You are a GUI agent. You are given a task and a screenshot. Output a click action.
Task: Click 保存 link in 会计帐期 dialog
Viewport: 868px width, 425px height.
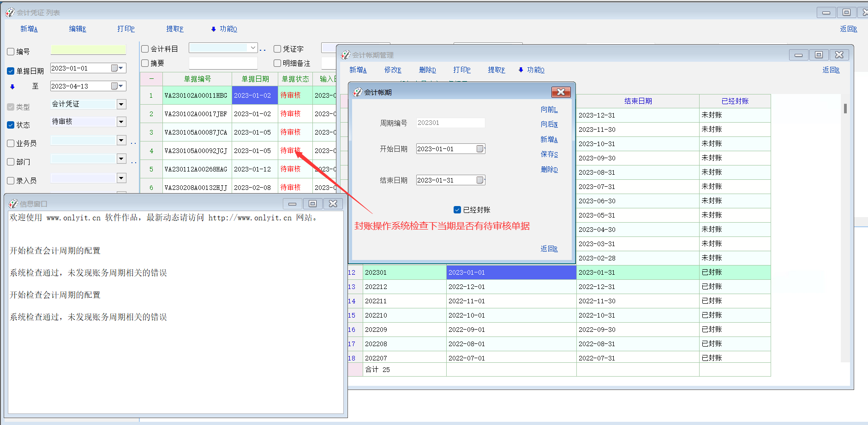[x=549, y=154]
